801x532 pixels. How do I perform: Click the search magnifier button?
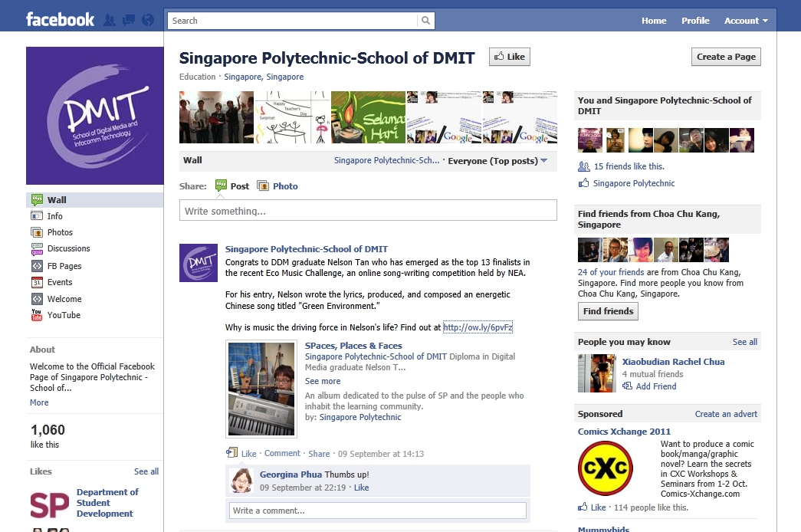[425, 21]
